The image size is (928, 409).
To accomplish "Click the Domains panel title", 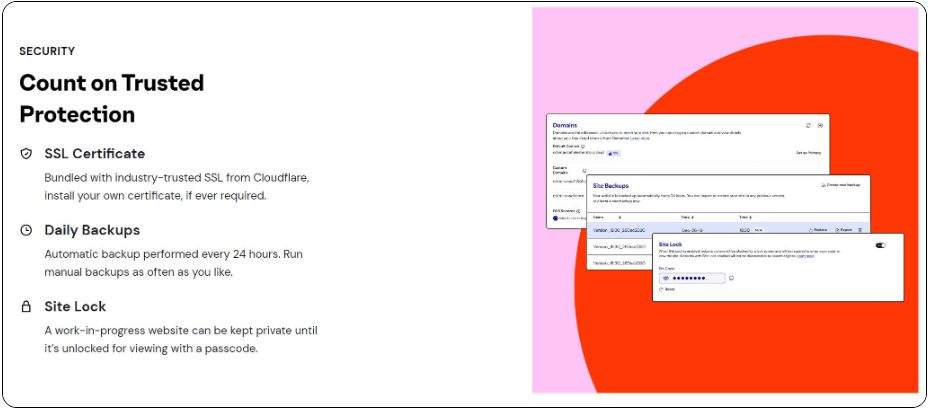I will click(x=564, y=125).
